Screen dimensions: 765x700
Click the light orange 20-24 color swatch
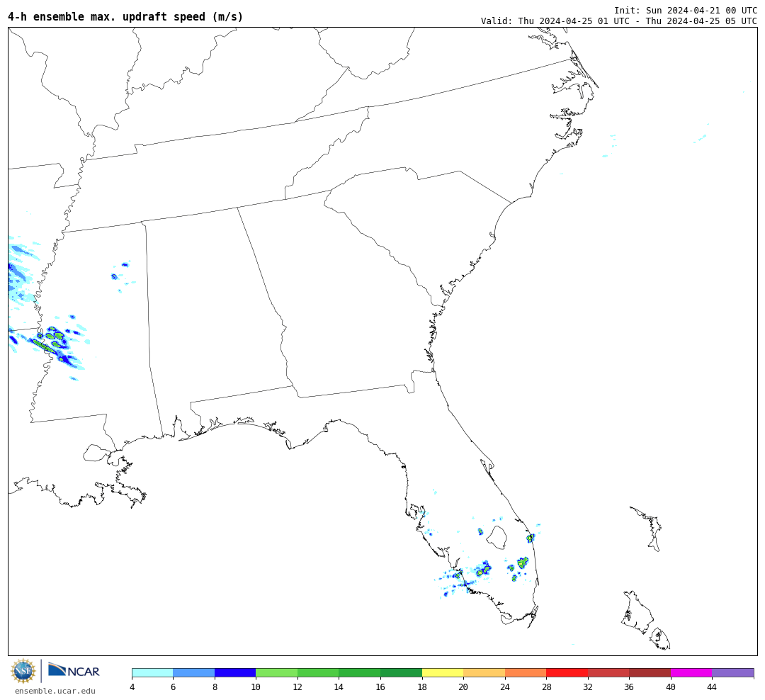[x=484, y=672]
